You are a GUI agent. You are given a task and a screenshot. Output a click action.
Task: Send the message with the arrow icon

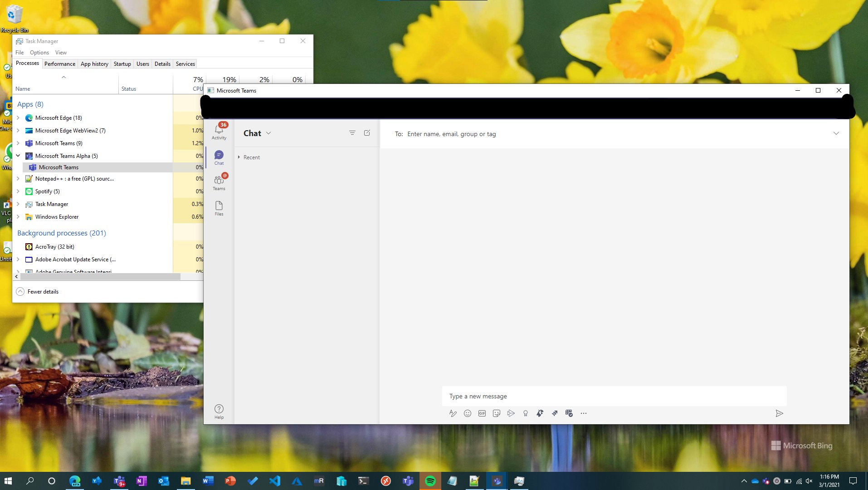tap(779, 413)
